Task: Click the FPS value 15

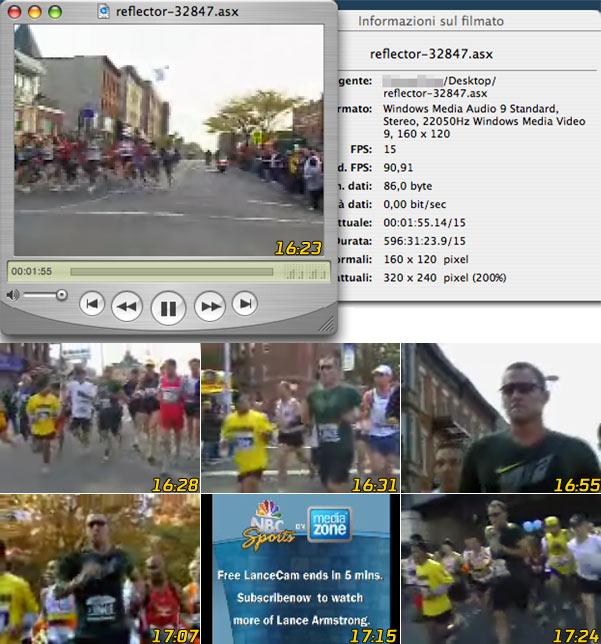Action: point(390,149)
